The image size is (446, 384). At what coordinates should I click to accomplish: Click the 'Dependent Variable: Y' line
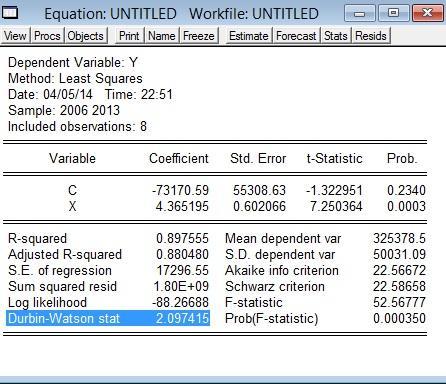pos(73,62)
